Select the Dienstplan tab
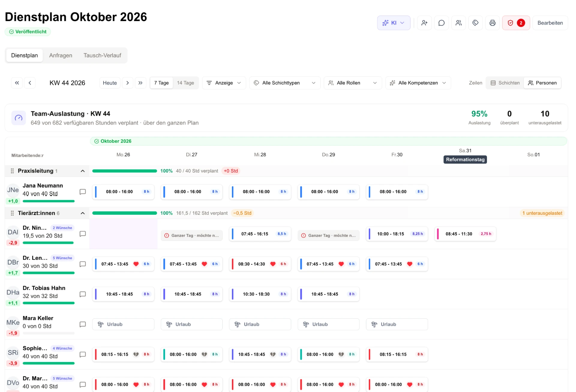 (25, 55)
